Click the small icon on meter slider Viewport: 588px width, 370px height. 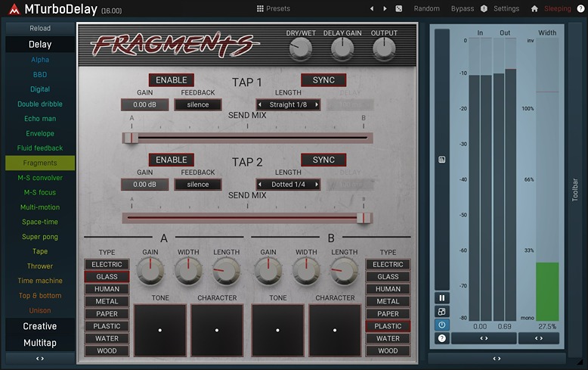(441, 160)
